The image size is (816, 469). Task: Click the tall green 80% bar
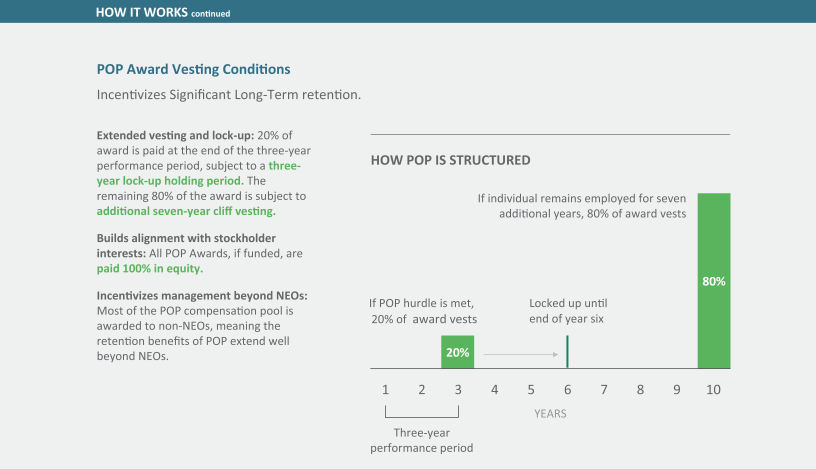713,281
